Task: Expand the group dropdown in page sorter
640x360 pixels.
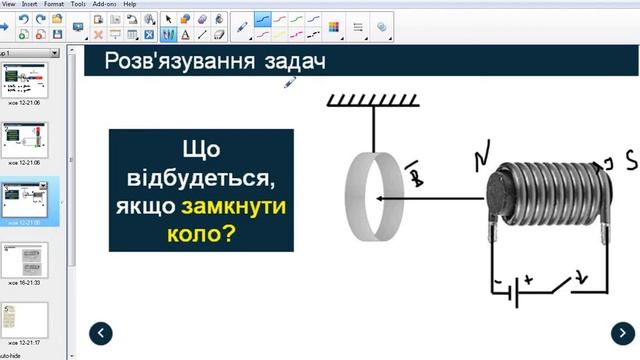Action: click(x=55, y=53)
